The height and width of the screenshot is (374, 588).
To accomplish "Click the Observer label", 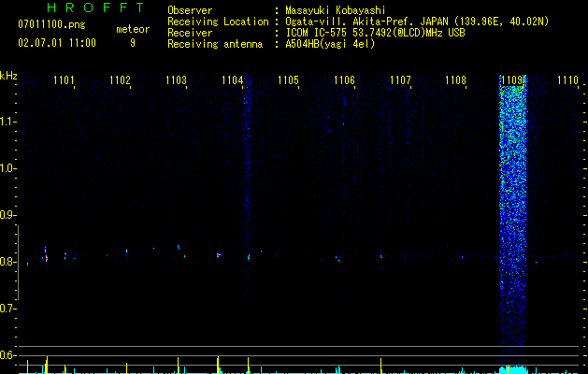I will click(x=190, y=10).
